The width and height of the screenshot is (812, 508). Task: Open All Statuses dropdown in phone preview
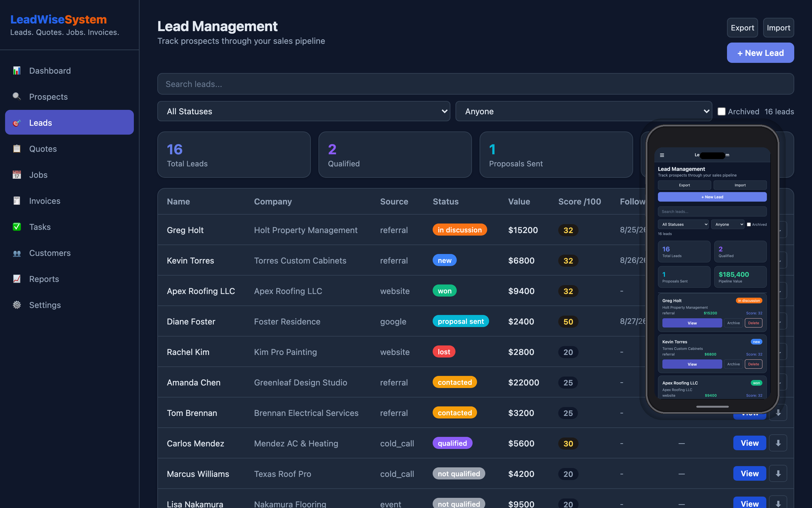pos(683,224)
